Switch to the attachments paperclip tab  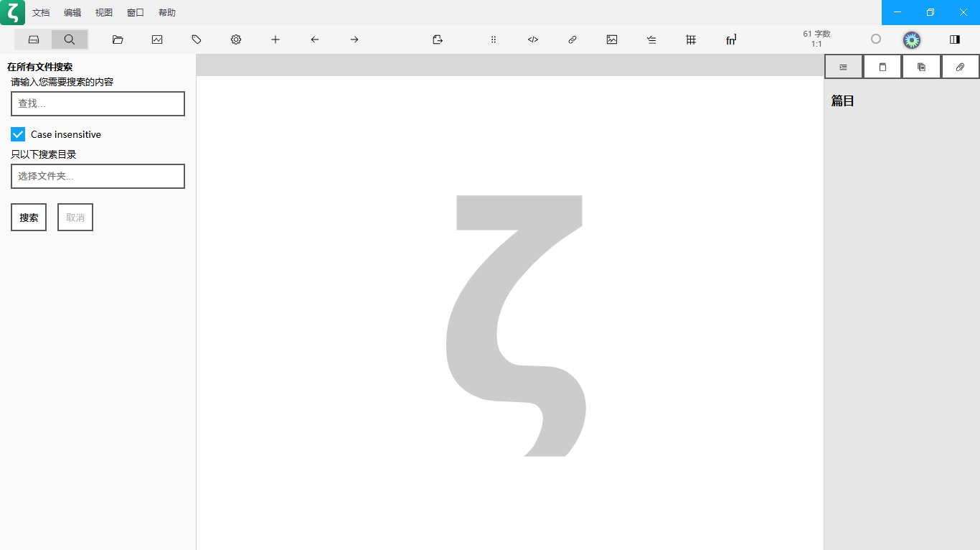960,67
